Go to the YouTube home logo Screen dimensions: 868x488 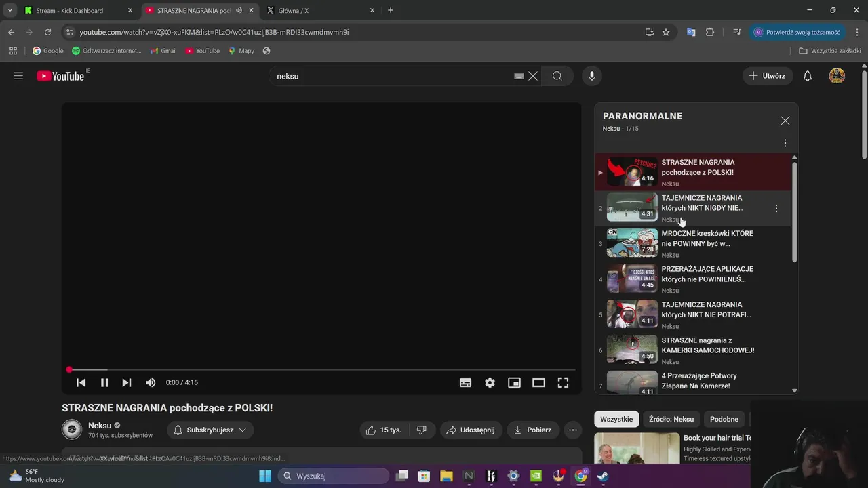(60, 76)
